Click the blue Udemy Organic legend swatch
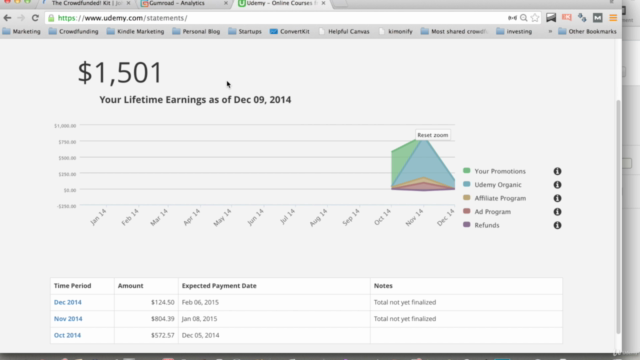The width and height of the screenshot is (640, 360). click(467, 184)
